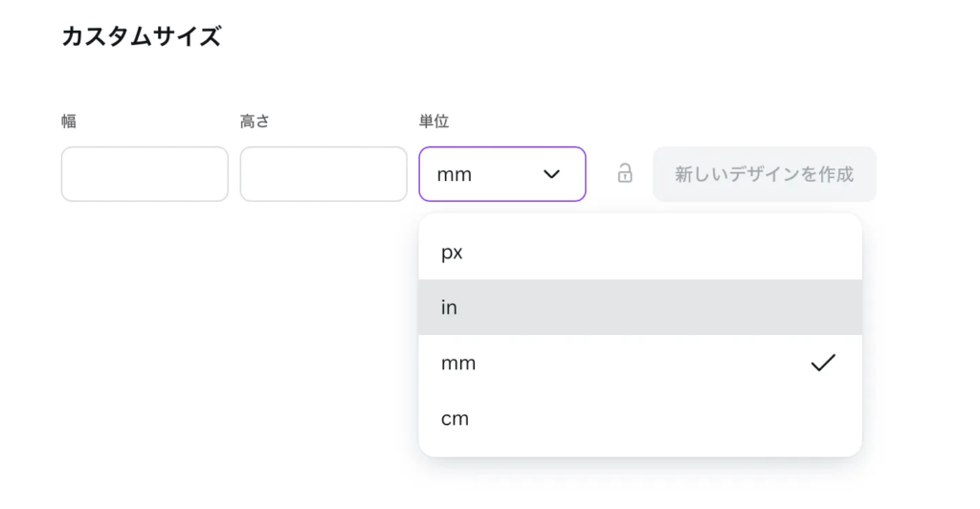This screenshot has width=980, height=509.
Task: Click the 新しいデザインを作成 button
Action: 765,174
